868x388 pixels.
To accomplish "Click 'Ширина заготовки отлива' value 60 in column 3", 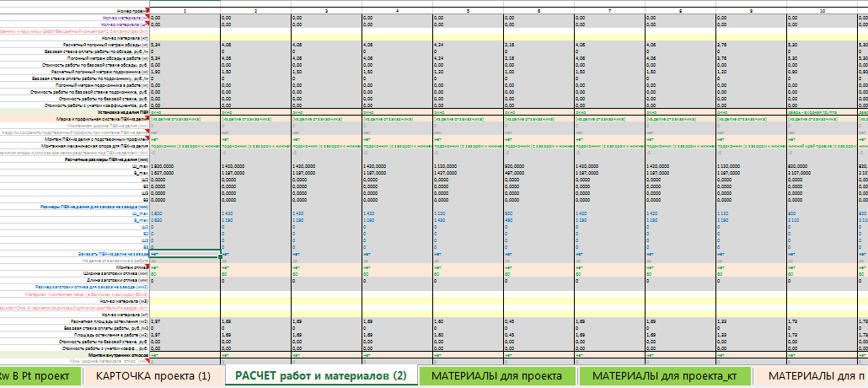I will coord(327,274).
